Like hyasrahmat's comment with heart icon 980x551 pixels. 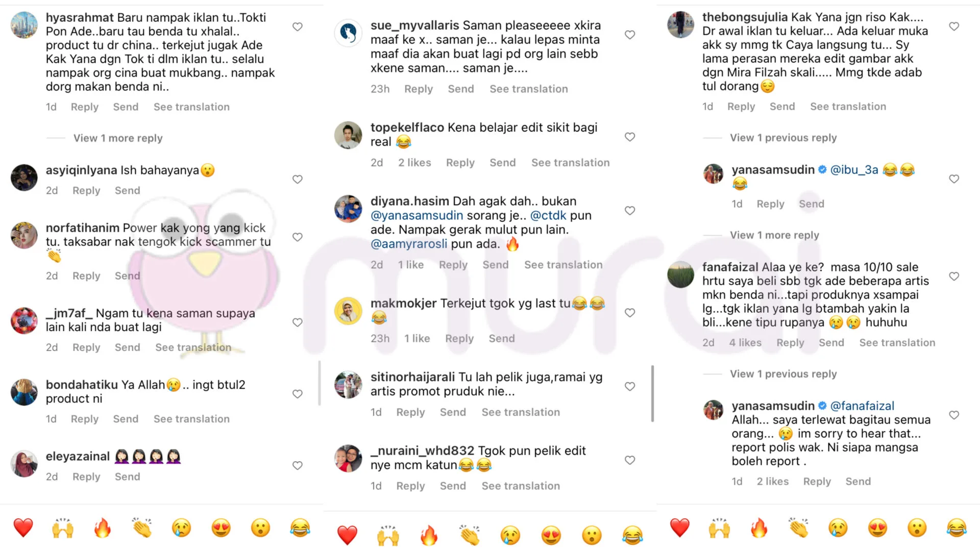point(298,27)
